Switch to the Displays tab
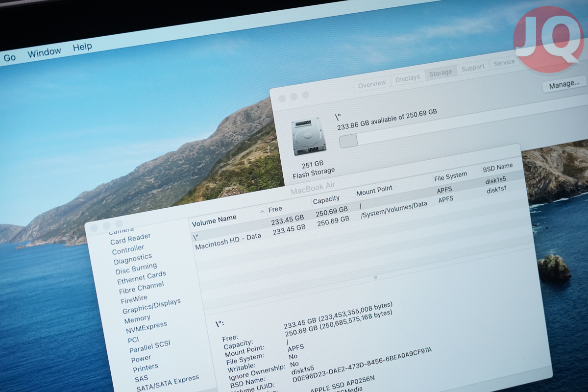This screenshot has height=392, width=588. (408, 78)
